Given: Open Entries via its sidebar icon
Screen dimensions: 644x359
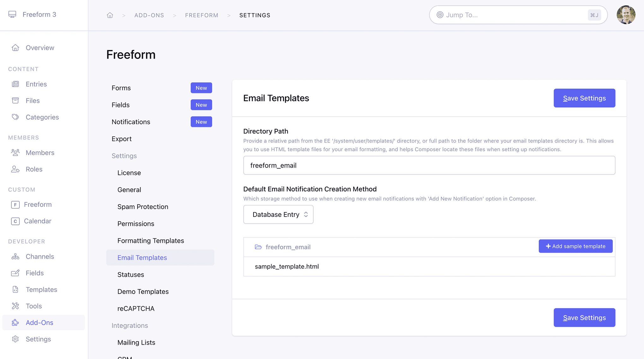Looking at the screenshot, I should click(x=15, y=84).
